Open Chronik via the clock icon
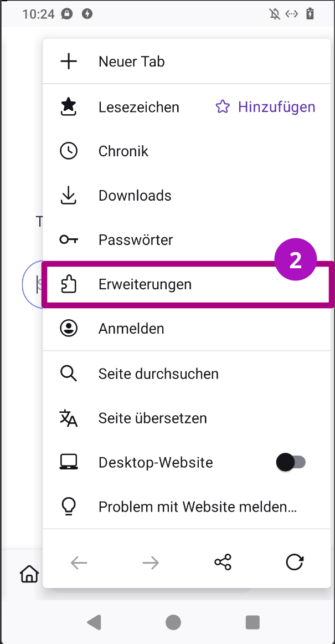Screen dimensions: 335x644 click(68, 151)
